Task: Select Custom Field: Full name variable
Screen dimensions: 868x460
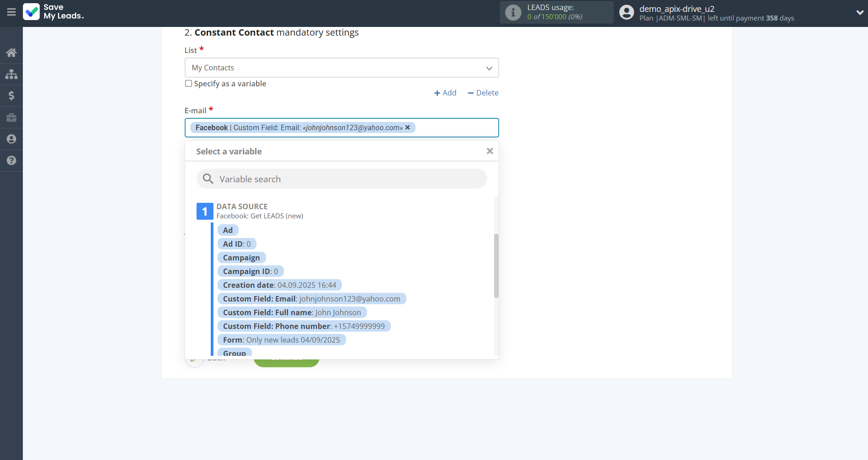Action: tap(292, 312)
